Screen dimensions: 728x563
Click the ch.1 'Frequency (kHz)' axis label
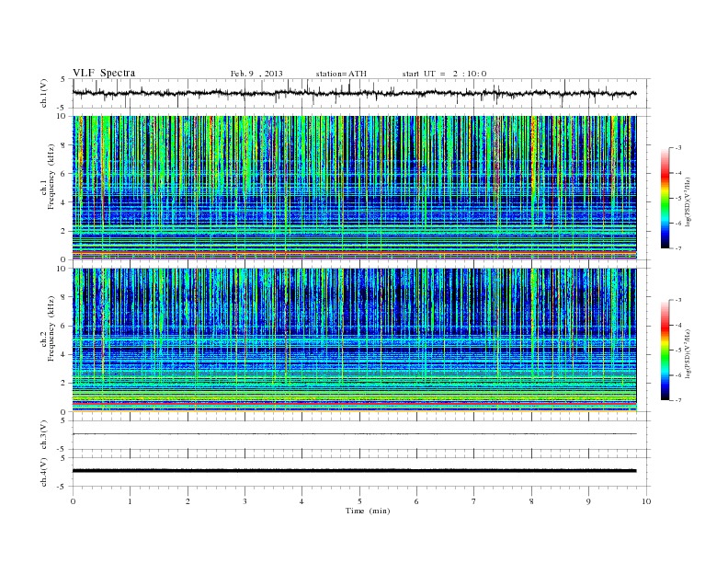(51, 177)
